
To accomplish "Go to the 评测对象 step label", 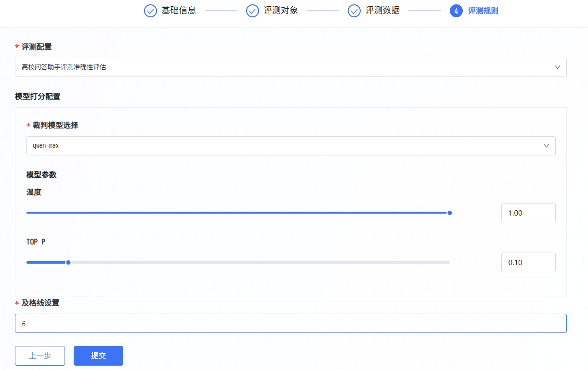I will pos(281,11).
